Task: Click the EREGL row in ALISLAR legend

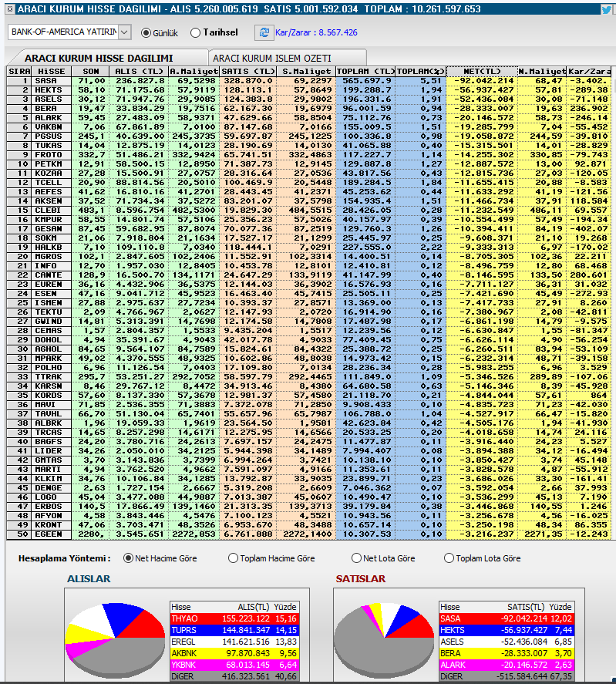Action: click(x=234, y=642)
